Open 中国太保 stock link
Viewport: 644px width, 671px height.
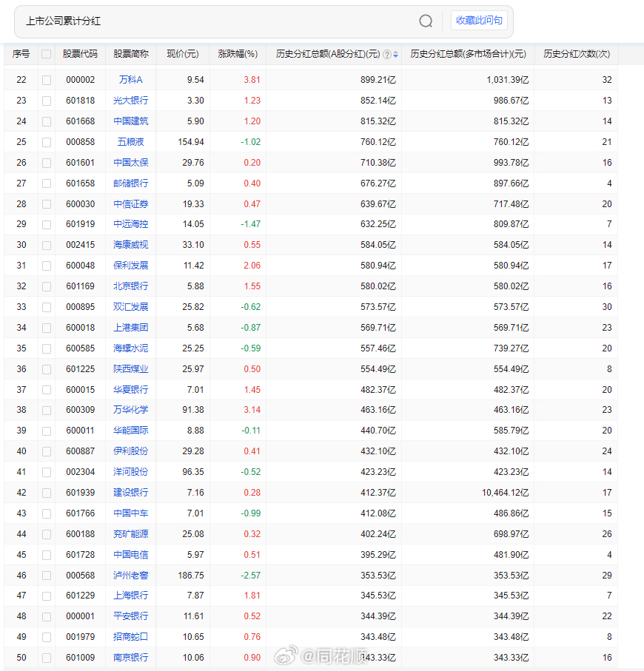point(130,163)
